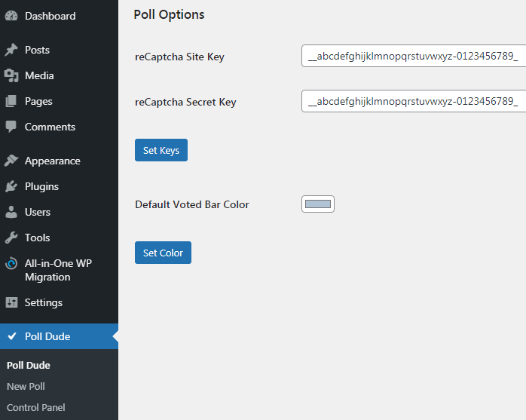Viewport: 526px width, 420px height.
Task: Click the Media library icon
Action: tap(11, 75)
